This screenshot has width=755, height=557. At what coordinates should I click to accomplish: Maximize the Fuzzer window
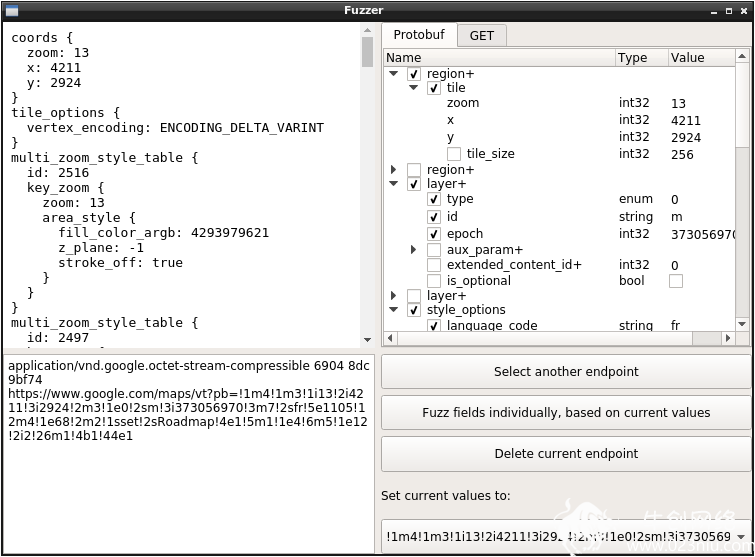[x=729, y=11]
